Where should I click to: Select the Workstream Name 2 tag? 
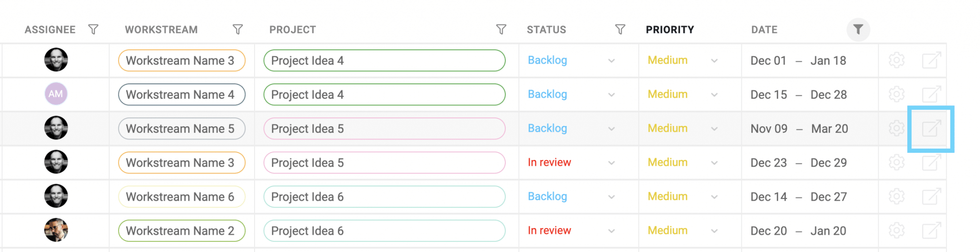point(182,230)
